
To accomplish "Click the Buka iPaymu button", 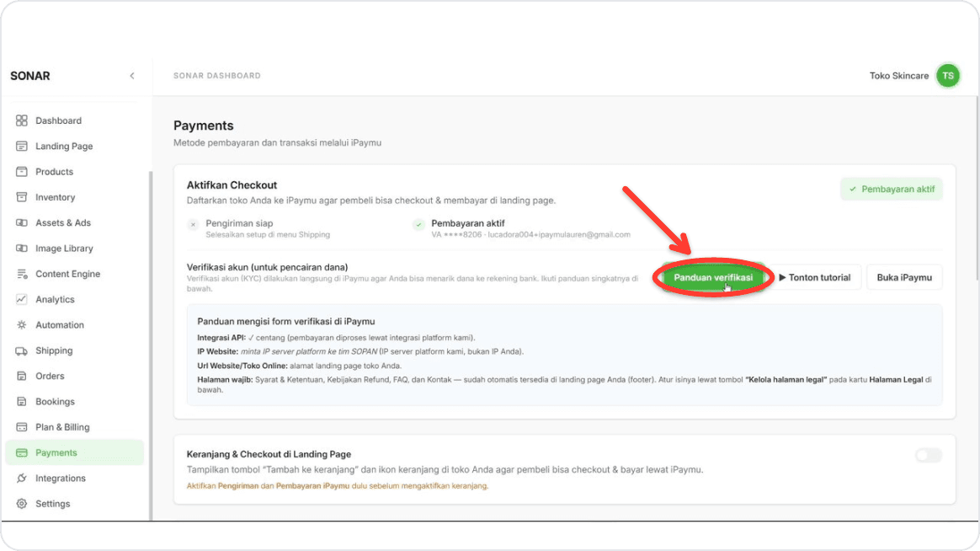I will tap(903, 277).
